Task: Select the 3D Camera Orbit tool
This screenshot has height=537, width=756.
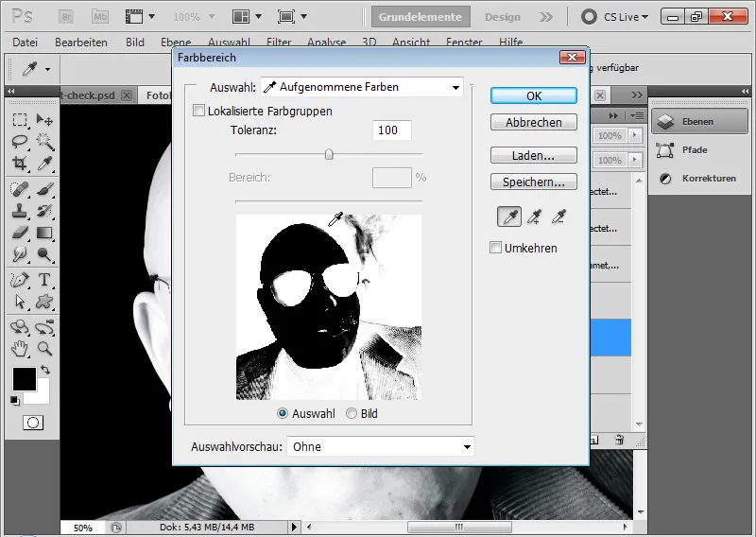Action: click(44, 327)
